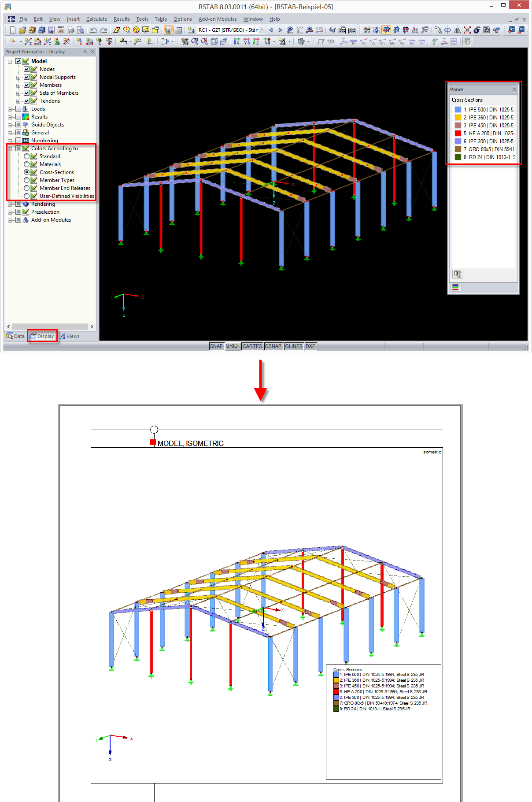Screen dimensions: 532x802
Task: Save the model using the floppy disk icon
Action: 52,30
